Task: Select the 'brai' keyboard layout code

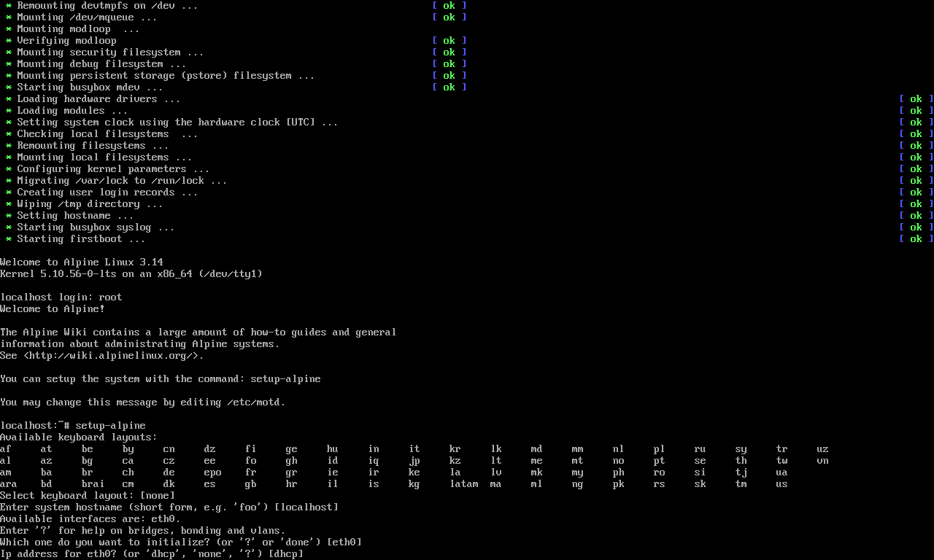Action: pyautogui.click(x=93, y=483)
